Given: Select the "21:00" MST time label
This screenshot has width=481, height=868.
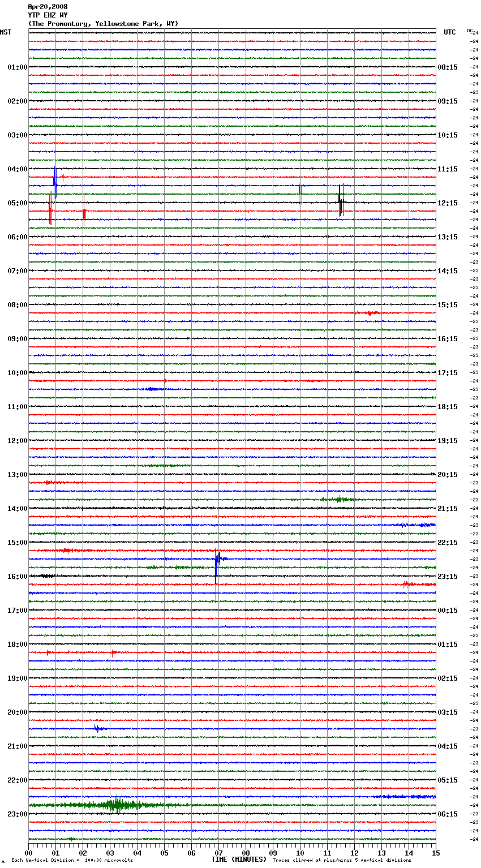Looking at the screenshot, I should (18, 746).
